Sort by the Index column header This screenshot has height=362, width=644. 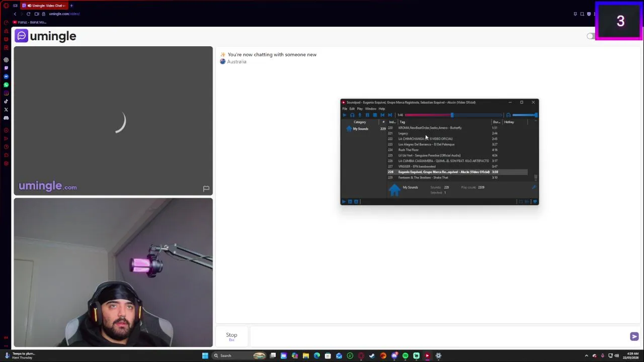tap(392, 122)
